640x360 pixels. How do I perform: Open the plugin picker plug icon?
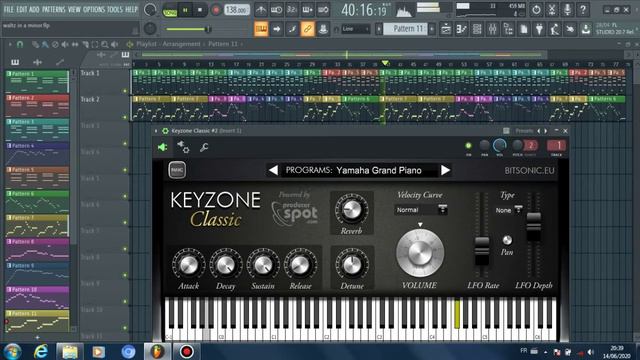click(x=539, y=29)
